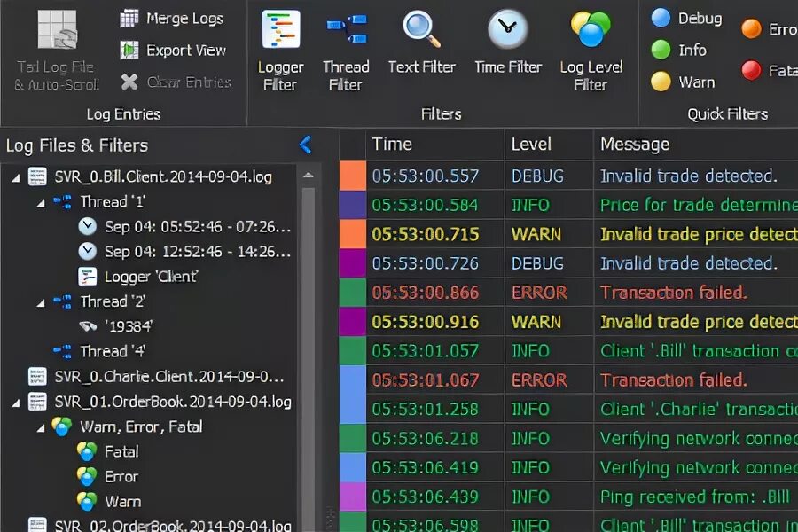Select the 05:53:06.218 time cell
The image size is (798, 532).
pyautogui.click(x=435, y=438)
